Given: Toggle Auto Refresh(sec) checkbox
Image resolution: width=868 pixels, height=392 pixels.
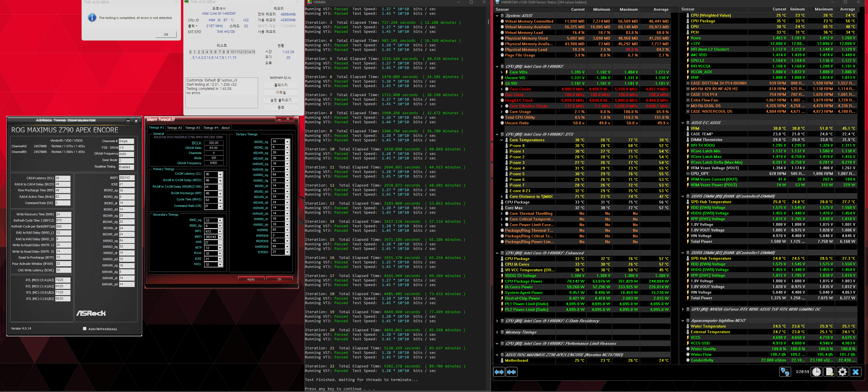Looking at the screenshot, I should coord(85,329).
